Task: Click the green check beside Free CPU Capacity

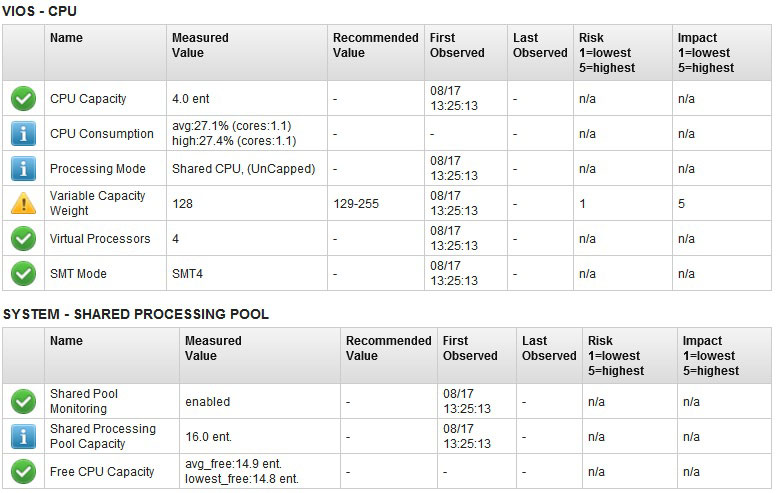Action: (23, 471)
